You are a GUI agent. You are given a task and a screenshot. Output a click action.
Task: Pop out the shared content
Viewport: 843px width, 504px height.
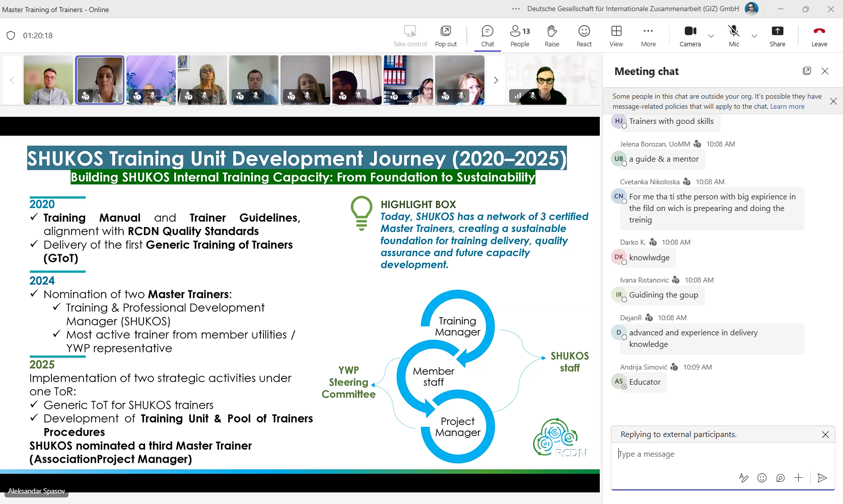[446, 36]
